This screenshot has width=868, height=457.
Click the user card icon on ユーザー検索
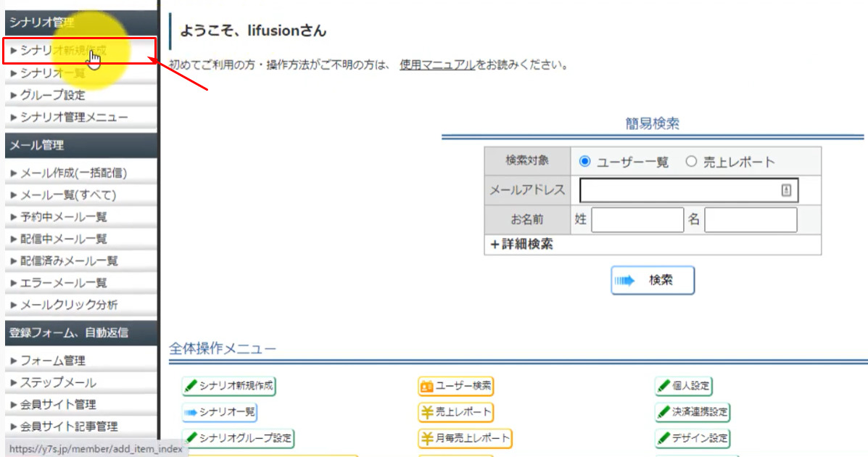[x=426, y=387]
